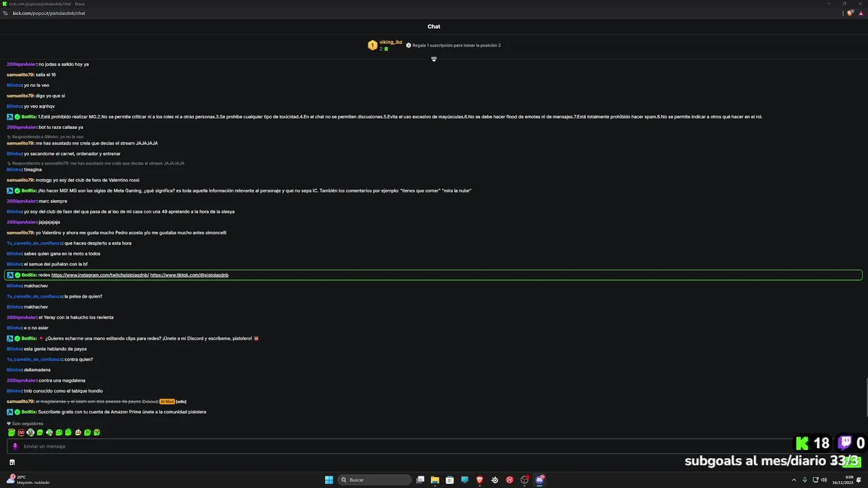The width and height of the screenshot is (868, 488).
Task: Open the shop icon below the message box
Action: pos(12,462)
